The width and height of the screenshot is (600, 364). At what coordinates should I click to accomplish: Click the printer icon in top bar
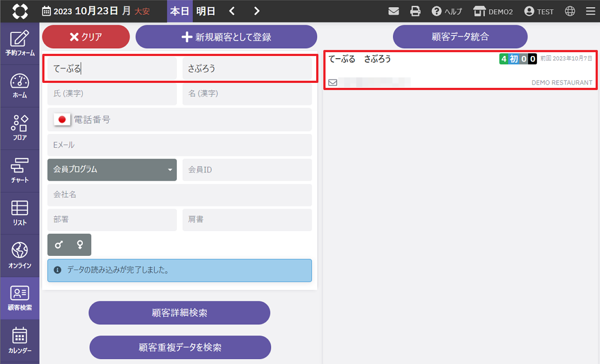[x=416, y=11]
